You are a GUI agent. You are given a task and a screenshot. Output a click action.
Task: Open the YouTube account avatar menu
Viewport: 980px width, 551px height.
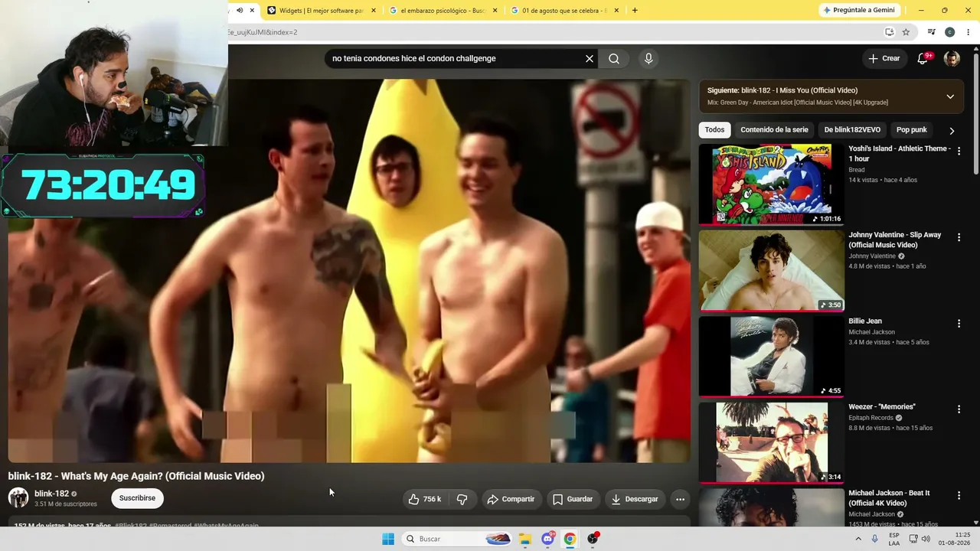coord(952,59)
